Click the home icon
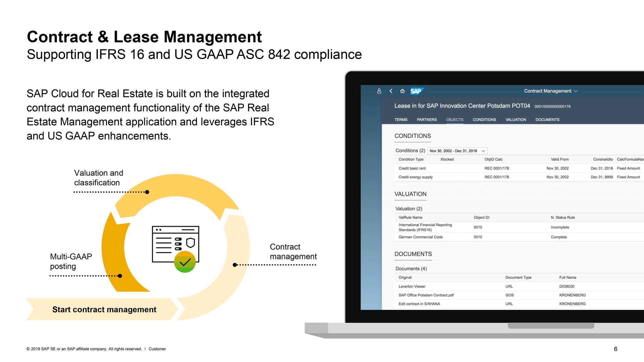Viewport: 644px width, 362px height. [x=402, y=91]
